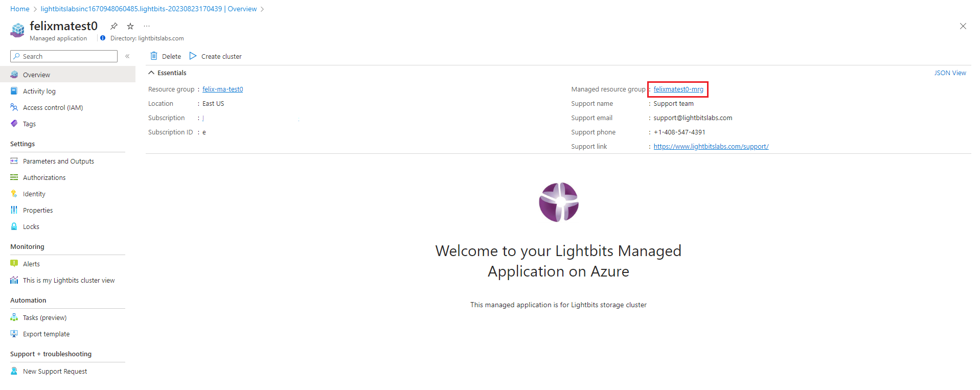Viewport: 980px width, 390px height.
Task: Open JSON View link
Action: (x=950, y=73)
